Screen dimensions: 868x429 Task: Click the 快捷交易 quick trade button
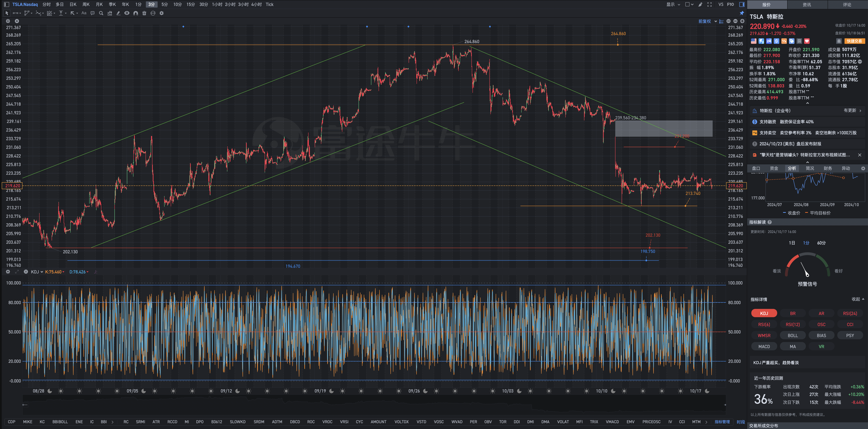click(x=855, y=41)
